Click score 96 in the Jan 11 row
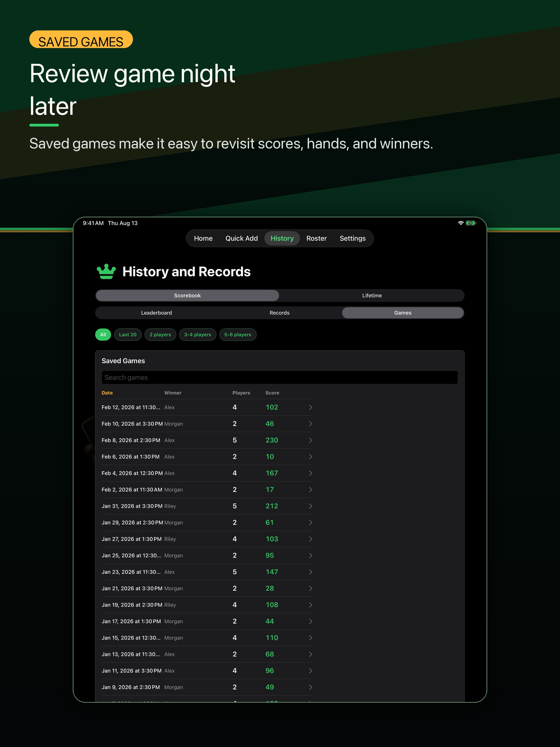The height and width of the screenshot is (747, 560). pos(269,671)
